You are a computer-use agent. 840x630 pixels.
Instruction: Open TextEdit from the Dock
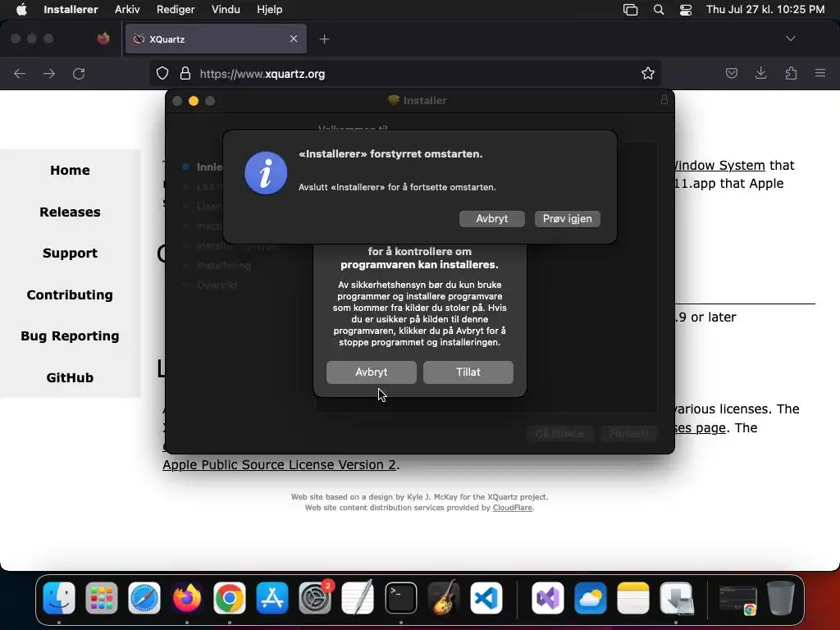point(358,598)
